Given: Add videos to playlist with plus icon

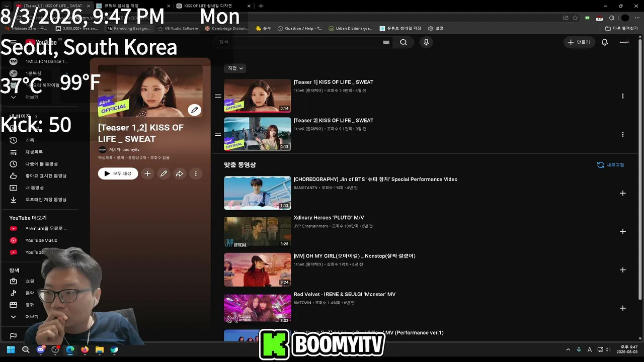Looking at the screenshot, I should pyautogui.click(x=147, y=173).
